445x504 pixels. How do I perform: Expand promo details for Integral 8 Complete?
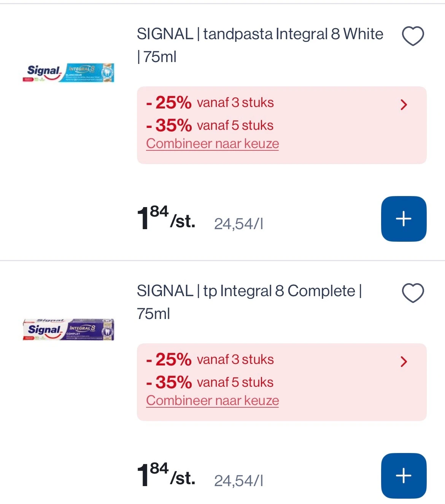[404, 362]
